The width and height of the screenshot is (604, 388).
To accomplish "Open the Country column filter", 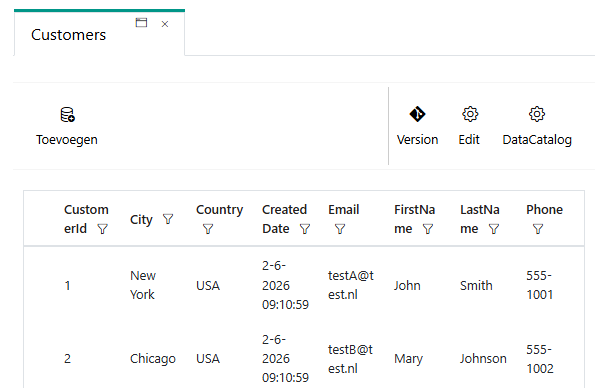I will click(208, 229).
